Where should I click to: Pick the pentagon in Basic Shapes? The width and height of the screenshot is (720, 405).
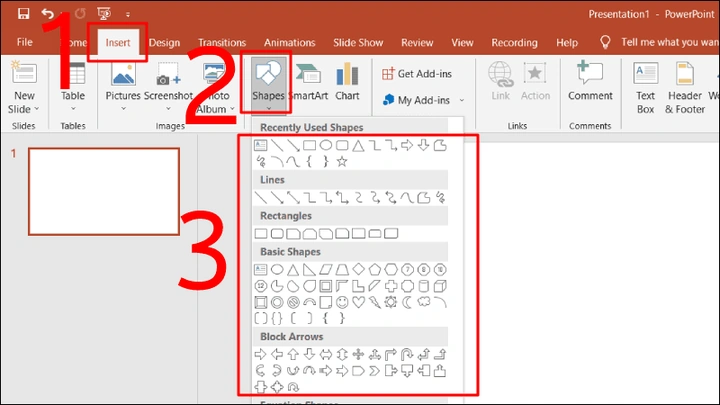coord(375,270)
